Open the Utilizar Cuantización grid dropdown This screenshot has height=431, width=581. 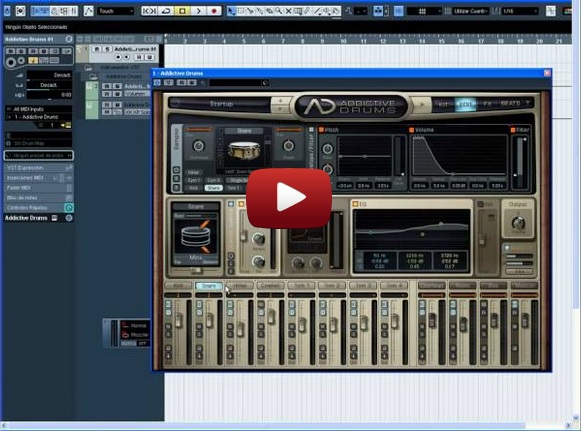(470, 11)
